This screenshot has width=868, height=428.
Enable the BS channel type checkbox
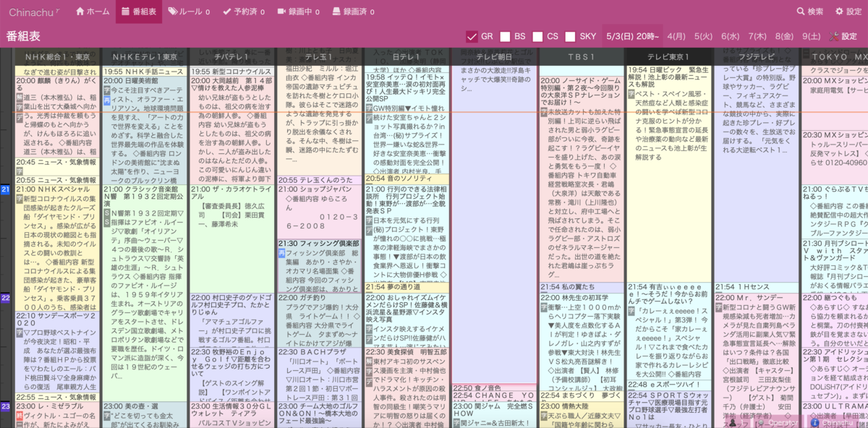(505, 36)
